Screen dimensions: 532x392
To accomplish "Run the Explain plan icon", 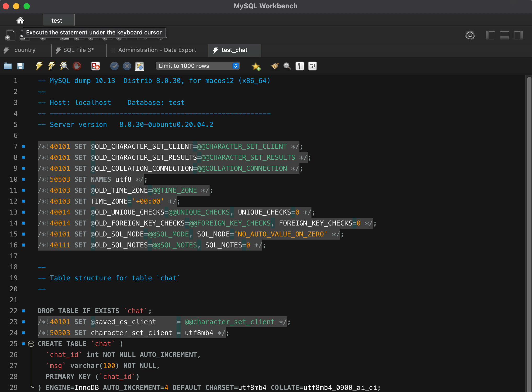I will click(x=64, y=66).
